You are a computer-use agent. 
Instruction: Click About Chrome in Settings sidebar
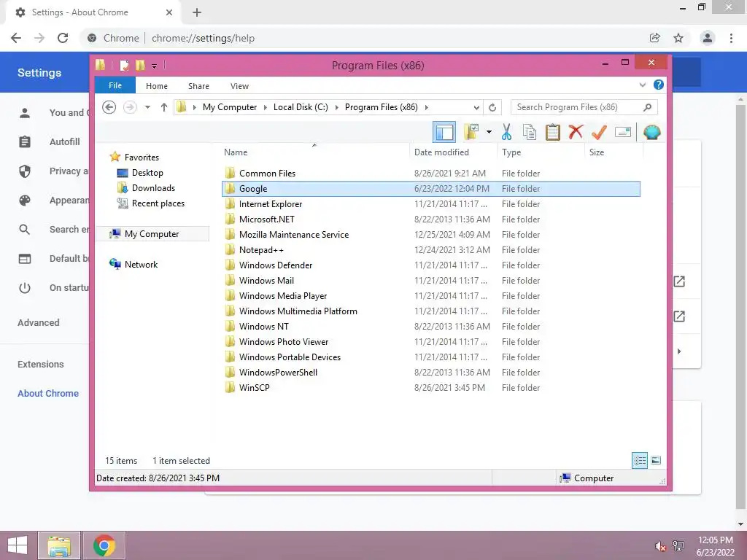48,393
